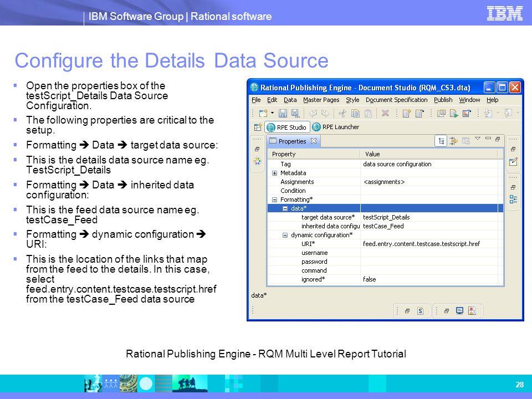The image size is (532, 399).
Task: Click the page icon with a curved arrow
Action: tap(420, 113)
